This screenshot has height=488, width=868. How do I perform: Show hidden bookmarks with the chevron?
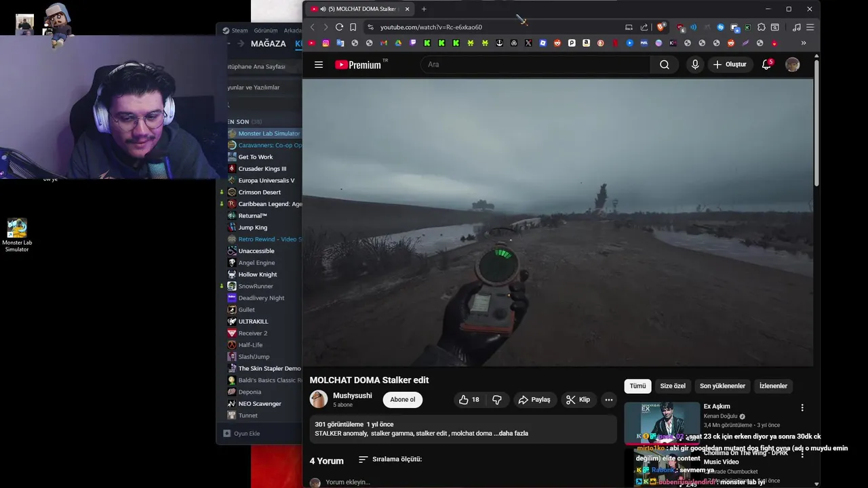(804, 43)
